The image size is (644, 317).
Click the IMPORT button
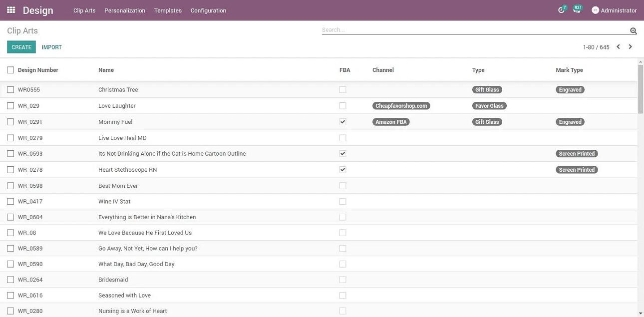[52, 47]
